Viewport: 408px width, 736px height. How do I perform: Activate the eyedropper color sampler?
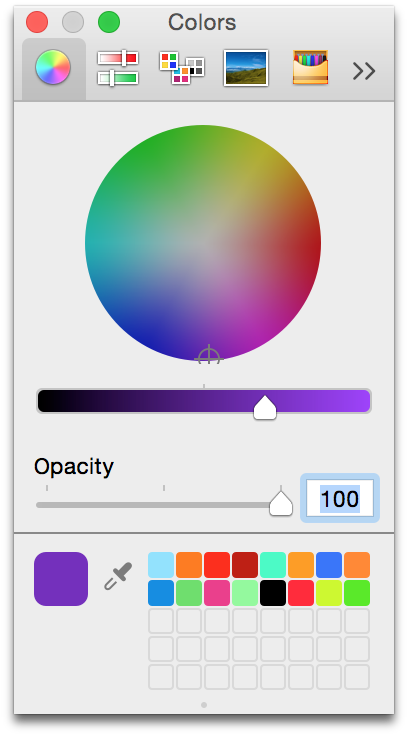[118, 576]
